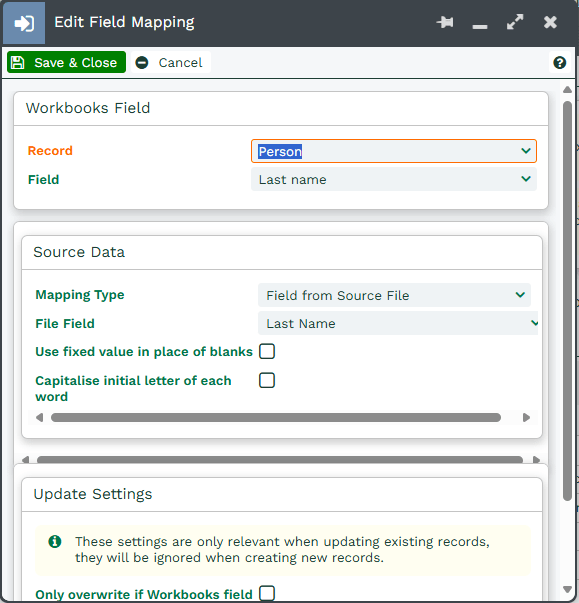
Task: Open the Mapping Type dropdown
Action: coord(394,295)
